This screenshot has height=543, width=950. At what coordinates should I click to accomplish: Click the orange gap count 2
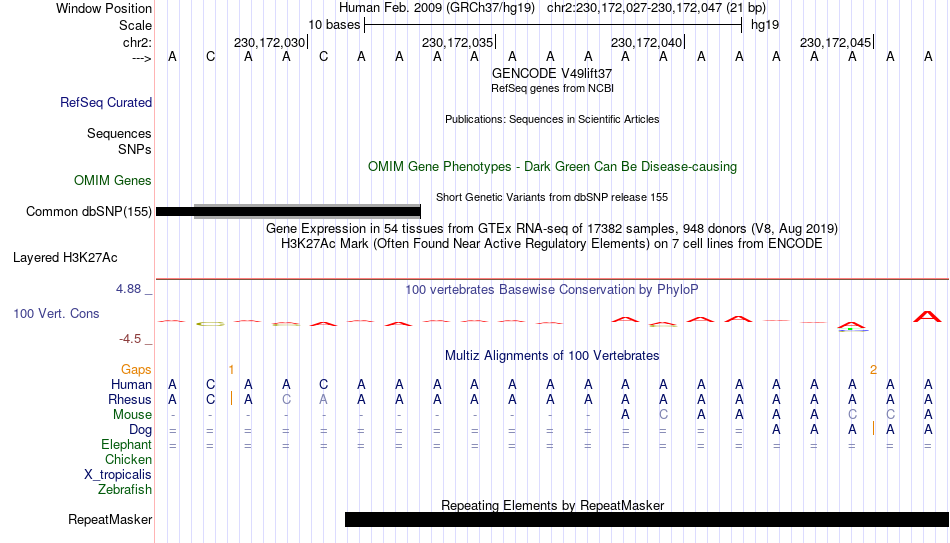pos(873,370)
